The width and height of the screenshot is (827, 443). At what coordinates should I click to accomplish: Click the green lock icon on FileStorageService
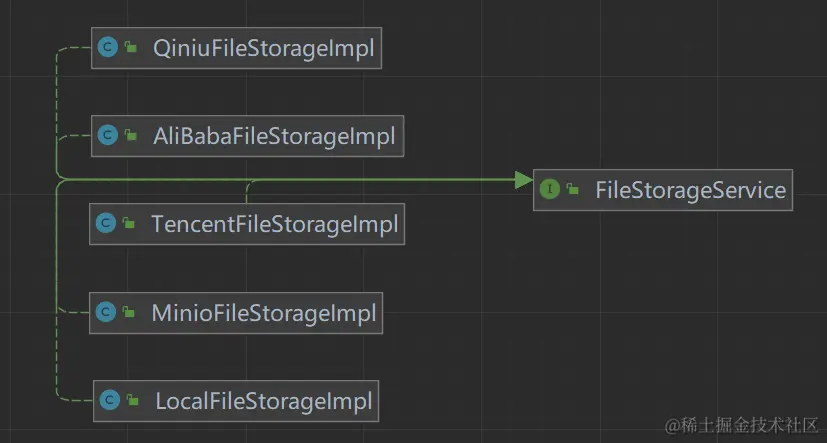(x=571, y=189)
